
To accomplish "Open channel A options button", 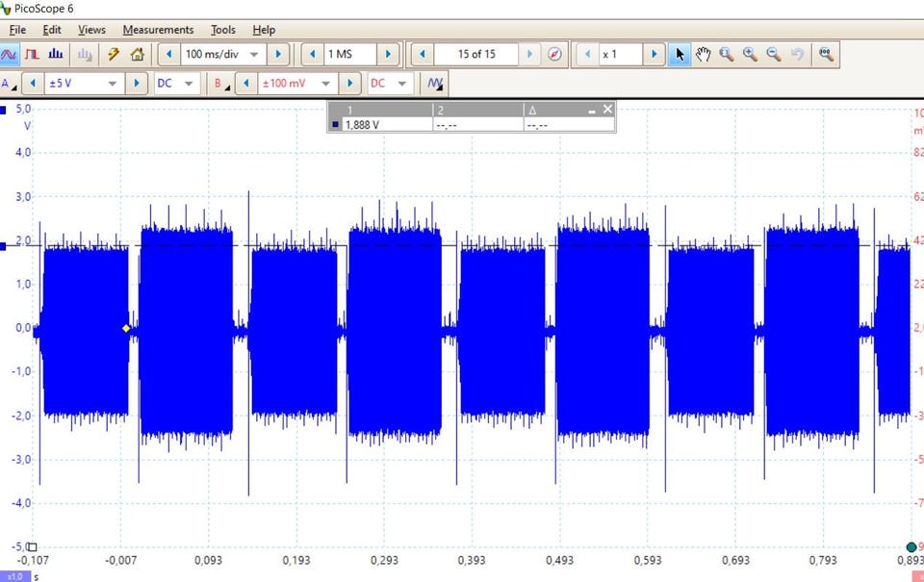I will 9,84.
